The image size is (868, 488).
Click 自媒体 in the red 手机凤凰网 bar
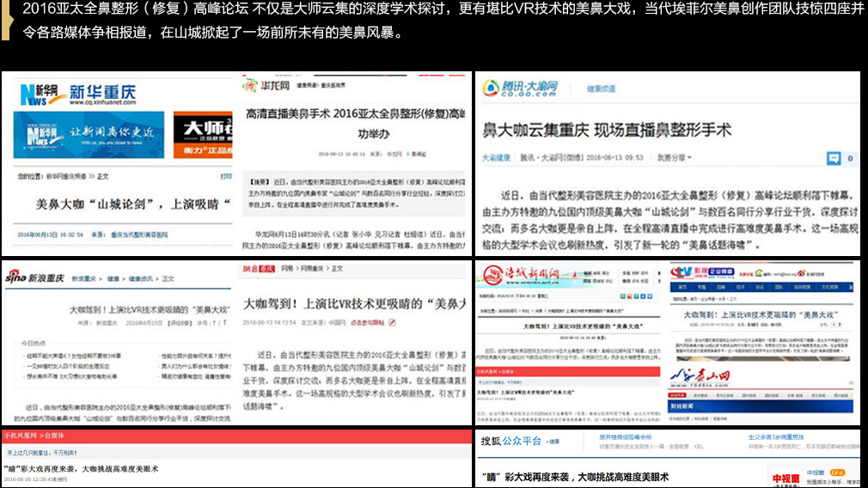54,436
